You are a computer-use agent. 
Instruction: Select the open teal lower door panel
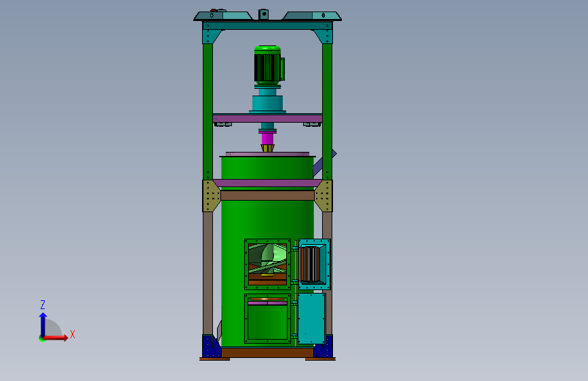[311, 319]
